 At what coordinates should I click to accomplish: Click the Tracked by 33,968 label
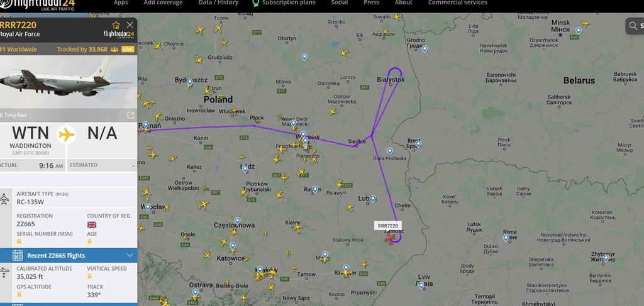coord(82,49)
